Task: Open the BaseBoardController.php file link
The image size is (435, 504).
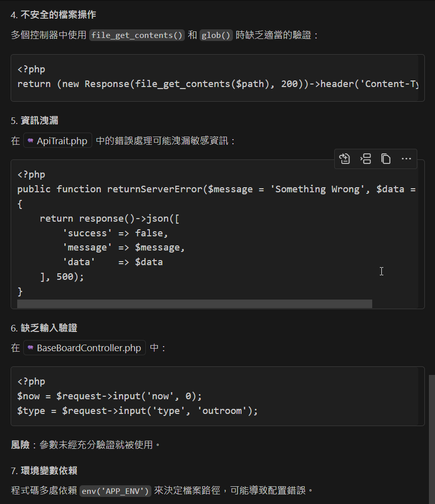Action: click(84, 348)
